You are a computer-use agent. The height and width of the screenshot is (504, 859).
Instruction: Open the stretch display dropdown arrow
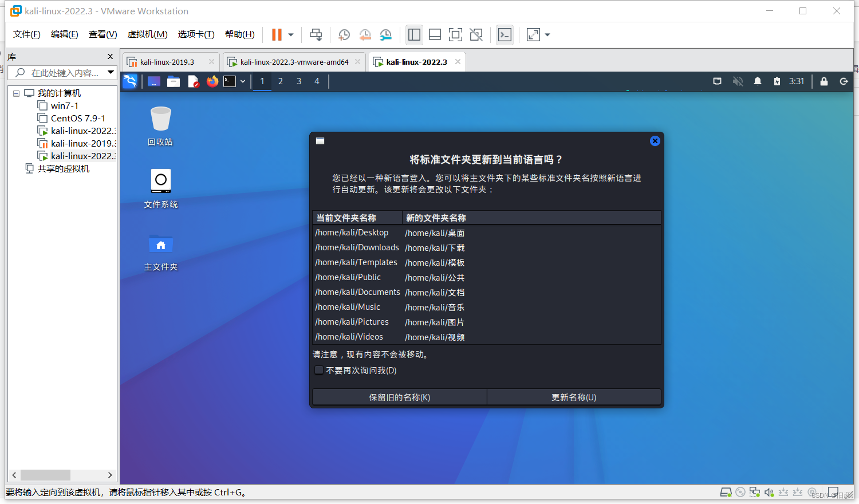[547, 35]
